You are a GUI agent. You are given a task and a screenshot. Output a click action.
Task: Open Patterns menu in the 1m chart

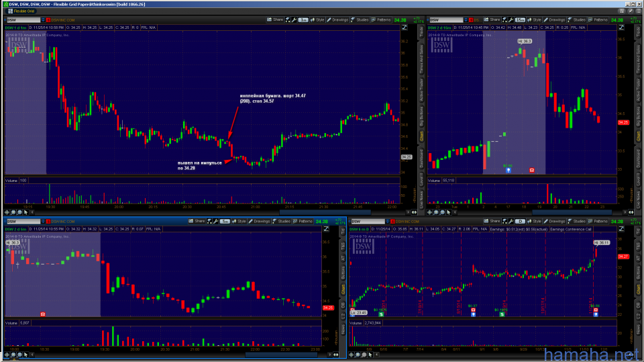coord(381,19)
